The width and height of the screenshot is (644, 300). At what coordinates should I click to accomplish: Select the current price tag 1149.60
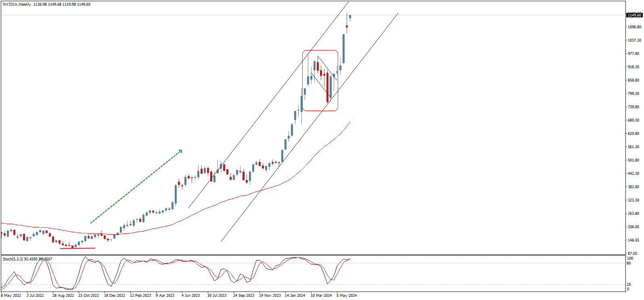pyautogui.click(x=634, y=15)
